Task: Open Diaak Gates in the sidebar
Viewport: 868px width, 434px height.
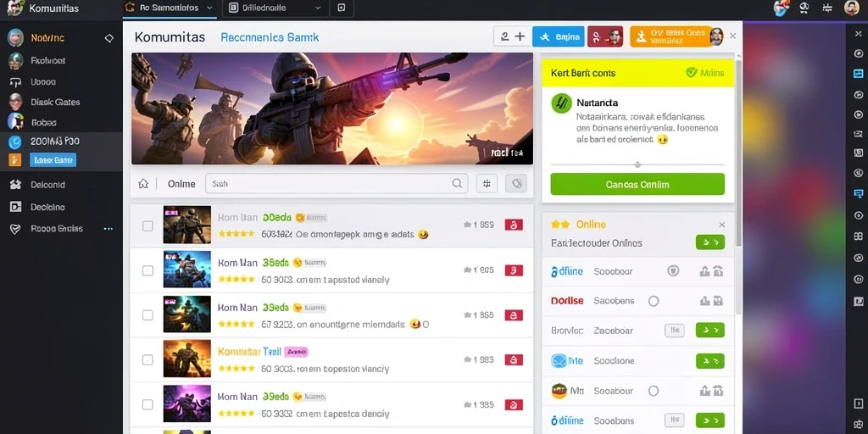Action: point(55,102)
